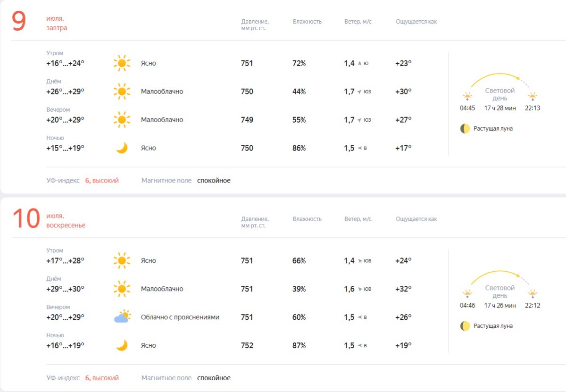Screen dimensions: 566x392
Task: Click magnetic field 'спокойное' for July 10
Action: [214, 378]
